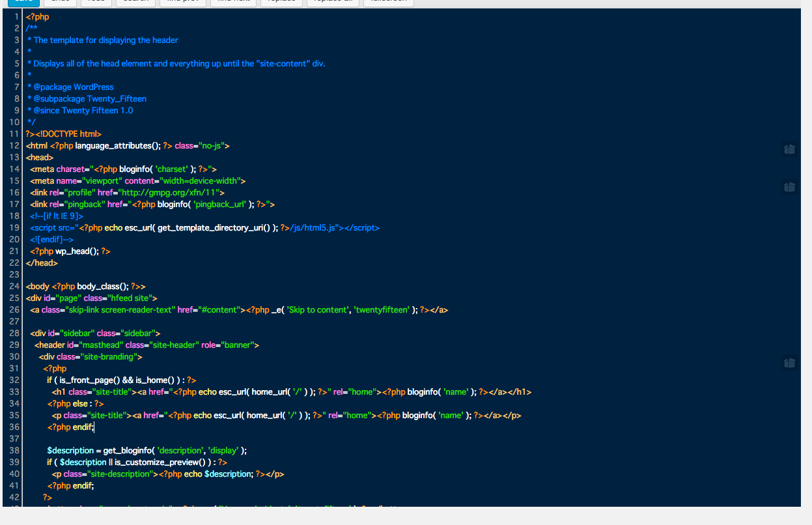Click the '<!DOCTYPE html>' text

[69, 134]
